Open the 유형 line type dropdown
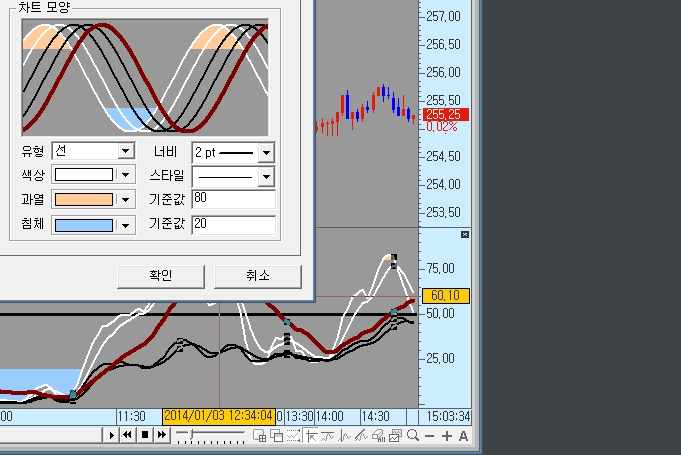The height and width of the screenshot is (455, 681). click(x=126, y=151)
